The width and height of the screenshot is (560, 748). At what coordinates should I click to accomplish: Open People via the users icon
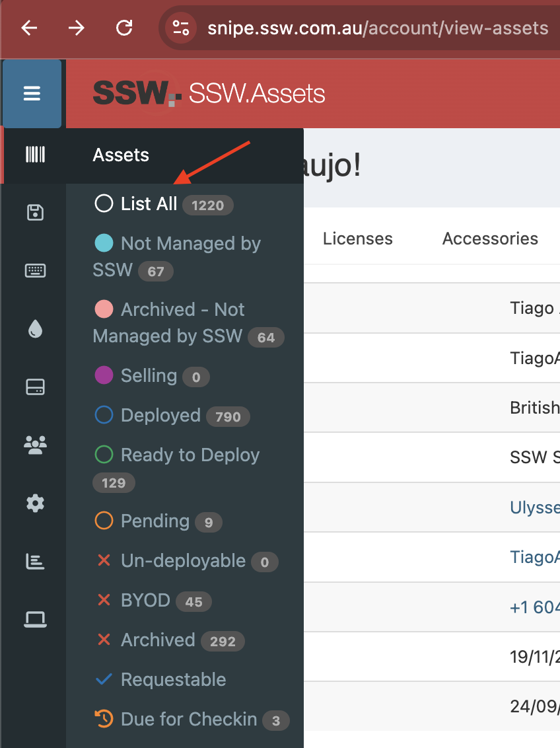click(35, 445)
